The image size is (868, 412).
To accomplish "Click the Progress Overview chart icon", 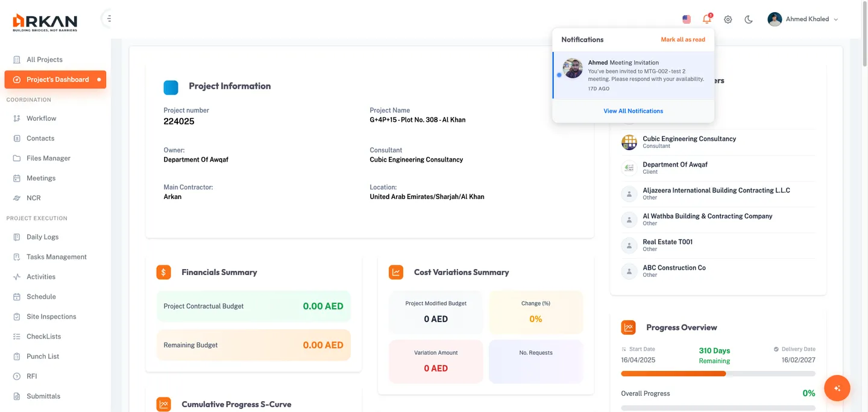I will [628, 328].
